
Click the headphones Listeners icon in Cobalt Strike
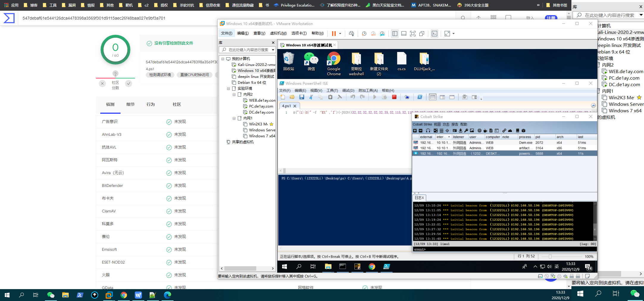(428, 131)
